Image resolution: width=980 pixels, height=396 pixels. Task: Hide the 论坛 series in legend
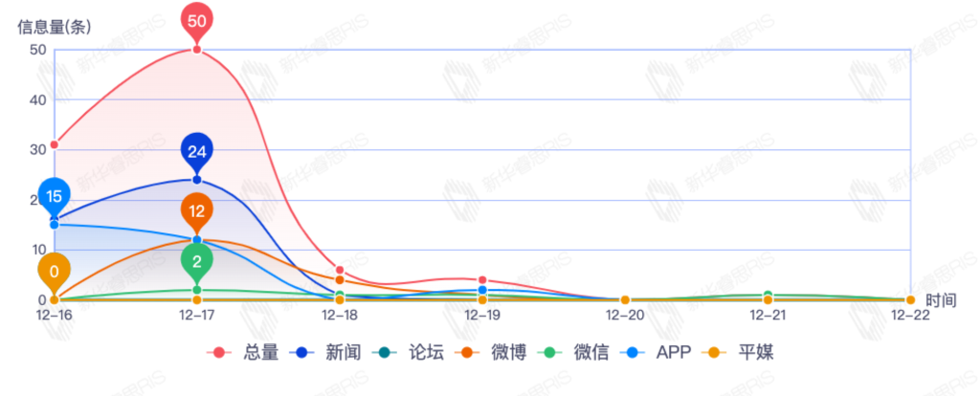[x=412, y=352]
